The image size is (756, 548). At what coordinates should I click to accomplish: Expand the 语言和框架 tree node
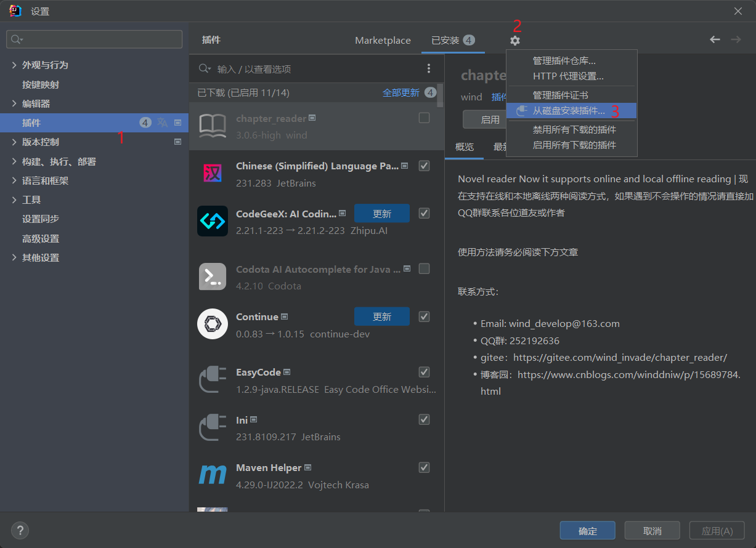pos(14,180)
